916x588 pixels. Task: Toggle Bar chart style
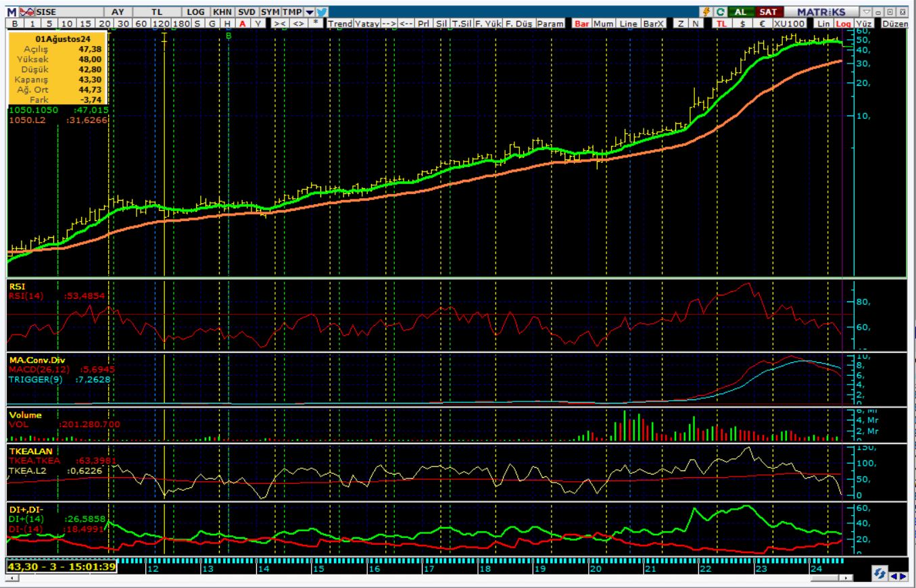tap(582, 23)
